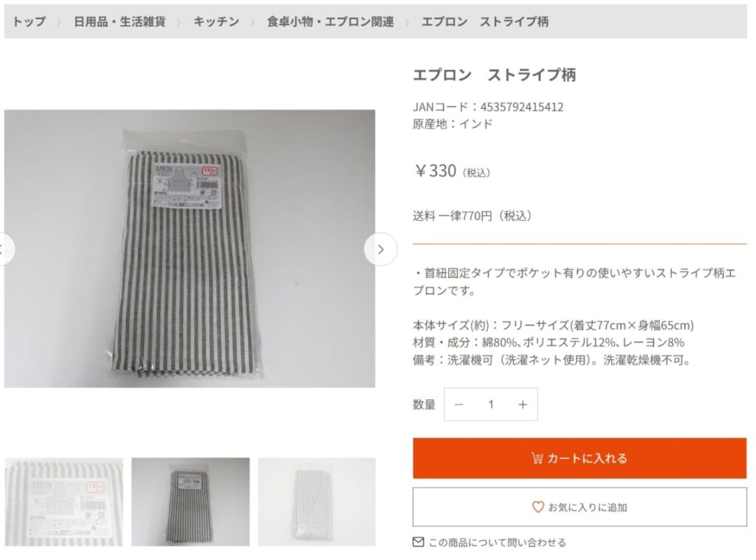756x560 pixels.
Task: Click エプロン ストライプ柄 breadcrumb item
Action: (485, 21)
